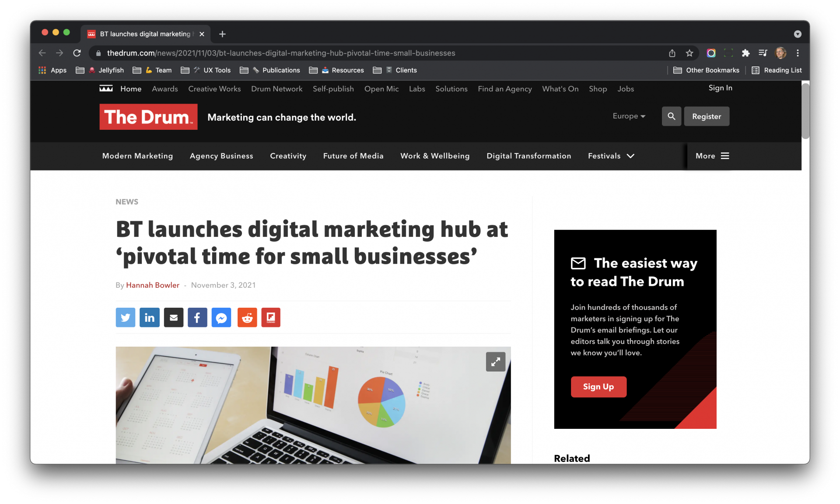Open Jobs link in top nav
Image resolution: width=840 pixels, height=504 pixels.
coord(626,89)
